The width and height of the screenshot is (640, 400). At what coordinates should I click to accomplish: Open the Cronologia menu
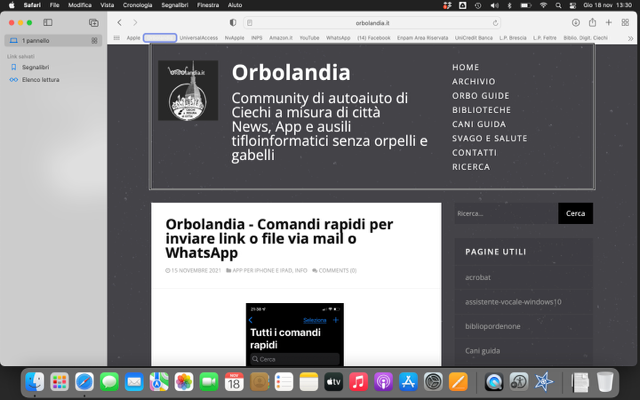click(138, 5)
